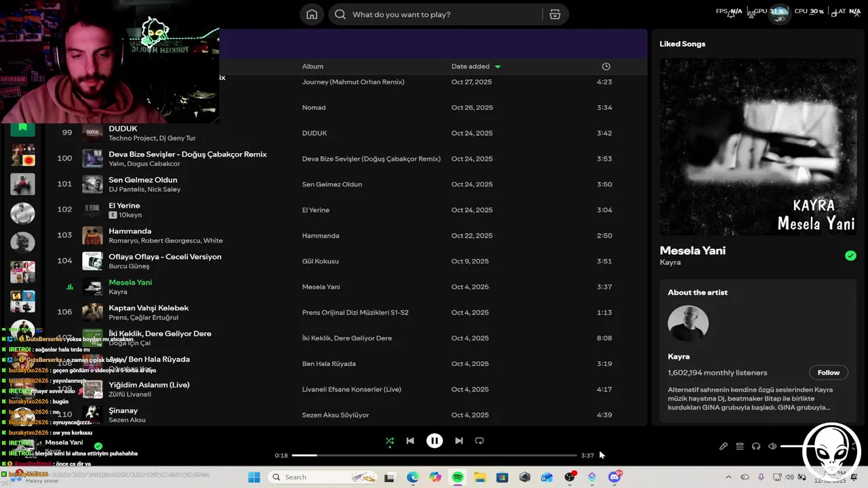The width and height of the screenshot is (868, 488).
Task: Open Kayra artist profile photo
Action: tap(688, 323)
